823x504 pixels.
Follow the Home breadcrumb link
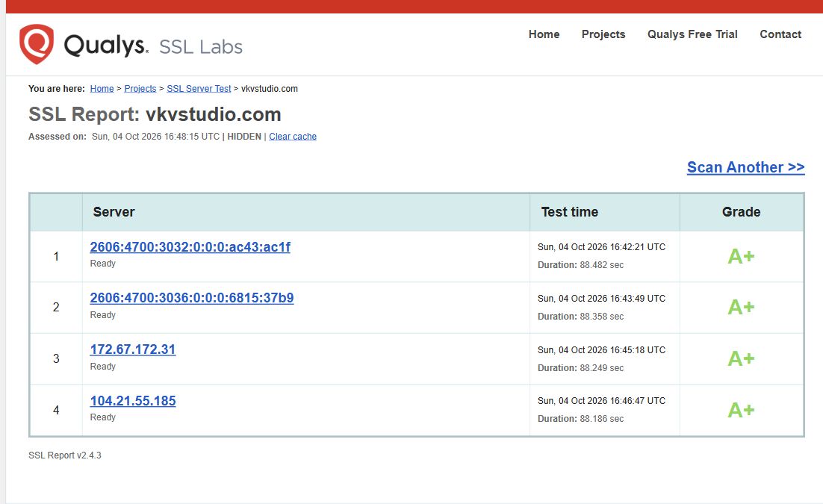click(102, 89)
